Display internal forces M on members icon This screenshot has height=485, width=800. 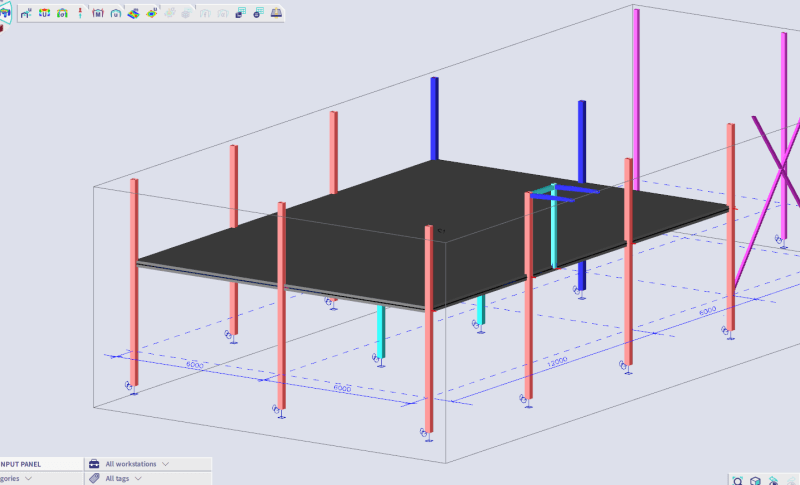point(98,13)
